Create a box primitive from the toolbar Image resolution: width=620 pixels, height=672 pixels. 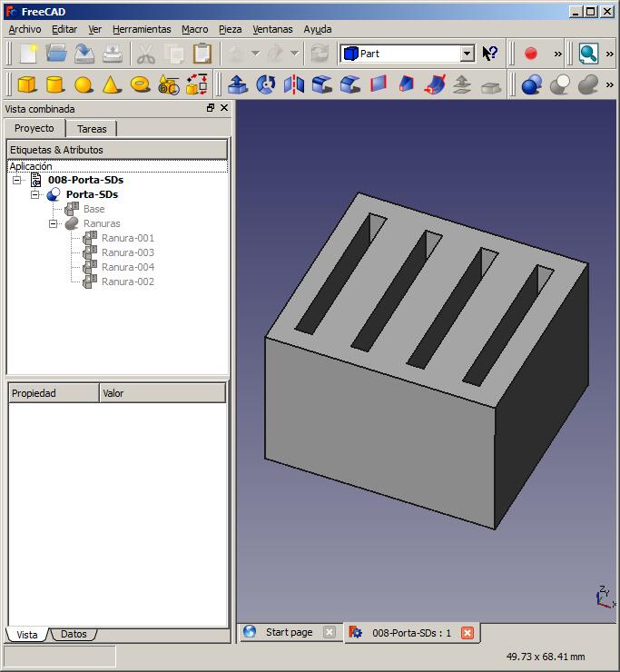point(27,84)
